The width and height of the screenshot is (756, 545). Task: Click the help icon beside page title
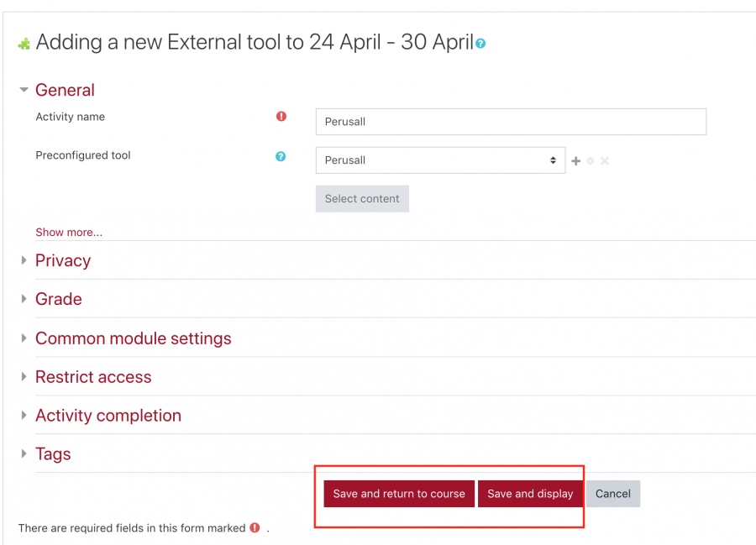coord(480,44)
